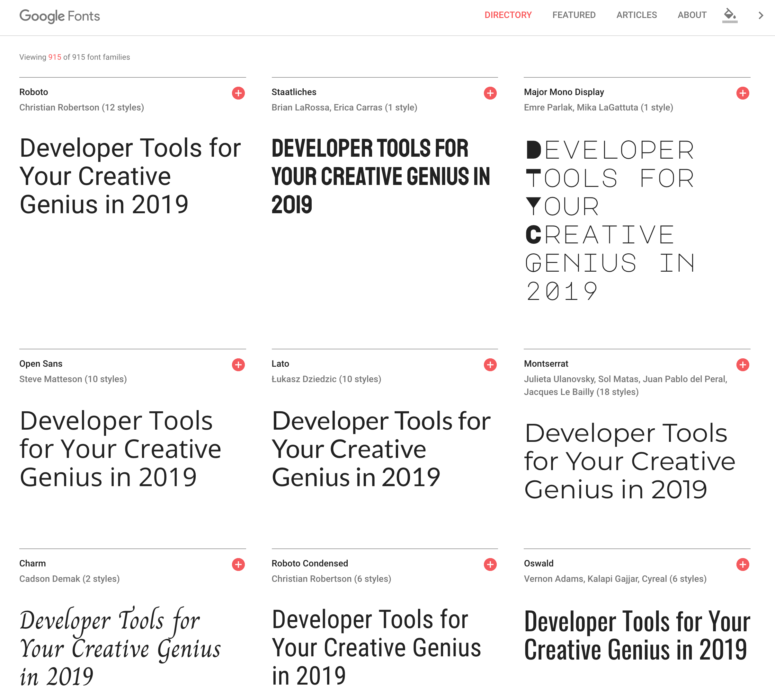Add Oswald to your selection

[x=742, y=565]
